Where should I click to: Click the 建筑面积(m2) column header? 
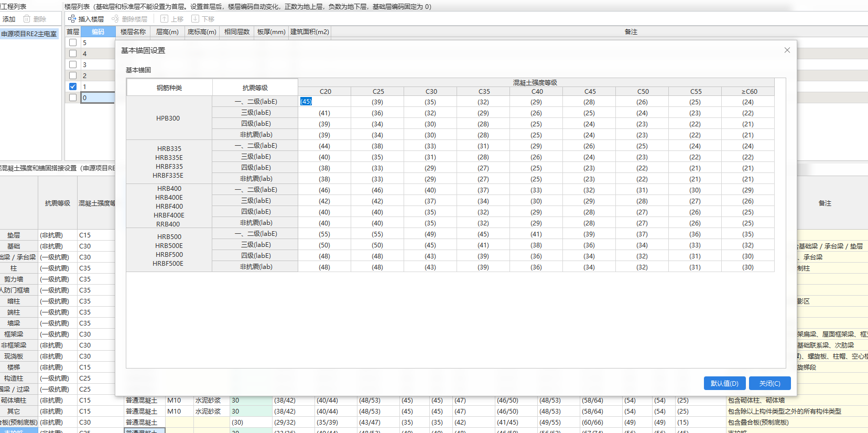tap(310, 32)
